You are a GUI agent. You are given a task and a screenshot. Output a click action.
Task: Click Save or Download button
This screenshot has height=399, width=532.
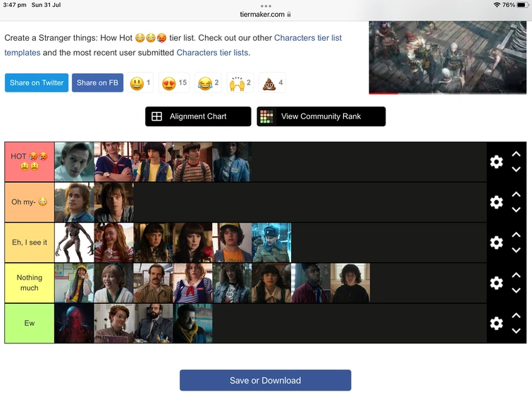[266, 381]
